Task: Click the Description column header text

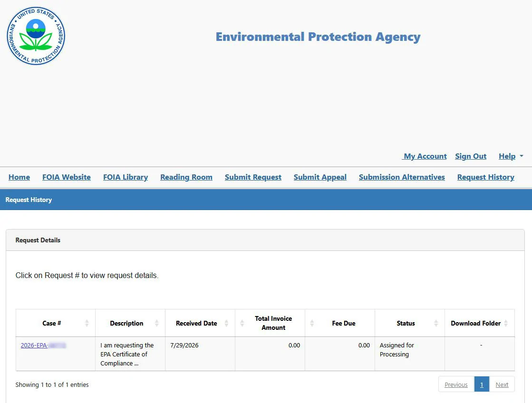Action: (126, 323)
